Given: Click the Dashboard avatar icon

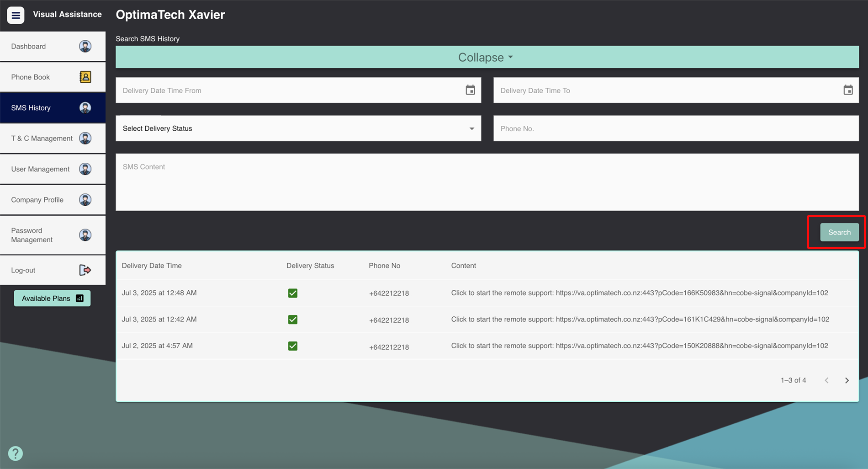Looking at the screenshot, I should (85, 46).
